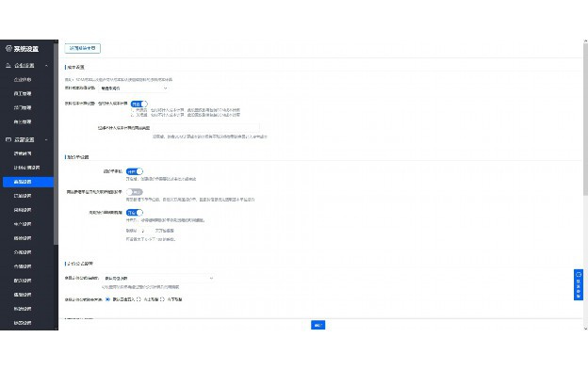Collapse the first sidebar group via its chevron
588x370 pixels.
coord(46,66)
